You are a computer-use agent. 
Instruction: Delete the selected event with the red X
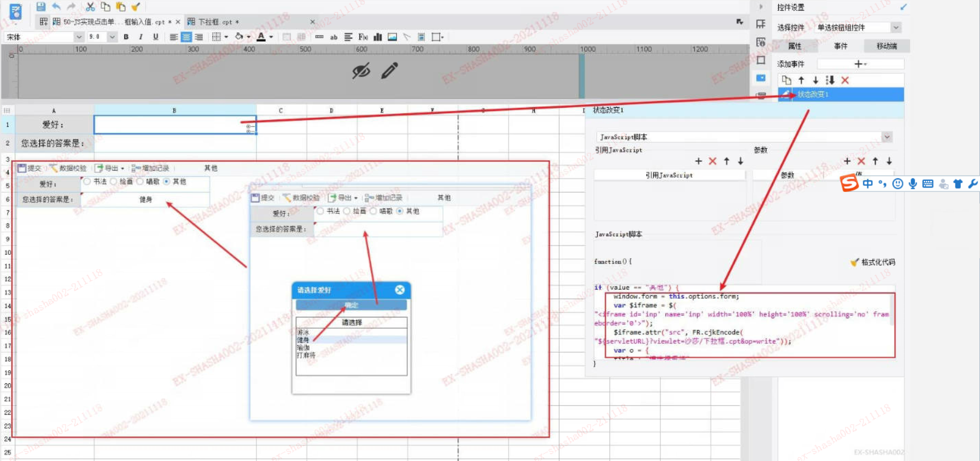coord(845,80)
